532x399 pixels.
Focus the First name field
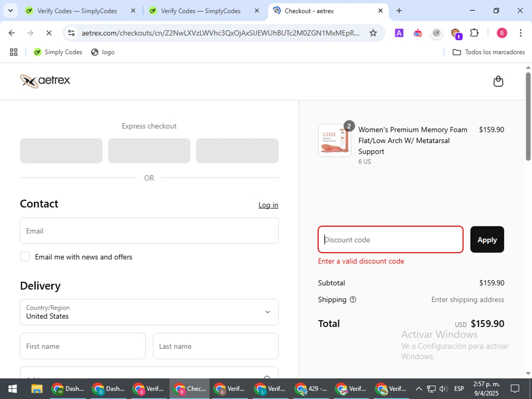[83, 346]
